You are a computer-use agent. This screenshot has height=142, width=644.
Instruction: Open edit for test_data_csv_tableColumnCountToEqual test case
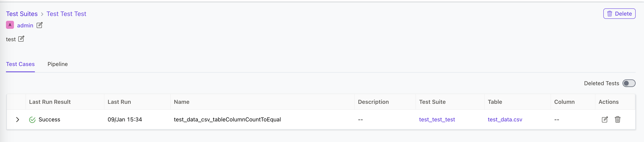605,120
